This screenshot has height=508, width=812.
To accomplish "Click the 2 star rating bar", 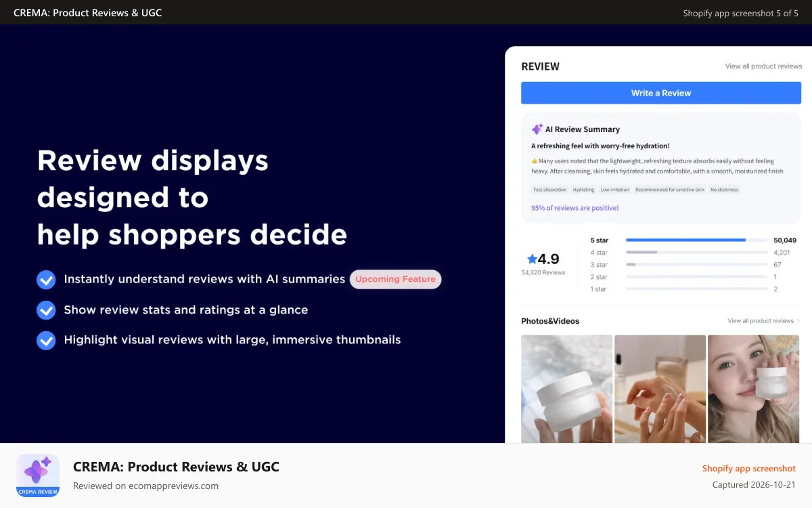I will (696, 277).
